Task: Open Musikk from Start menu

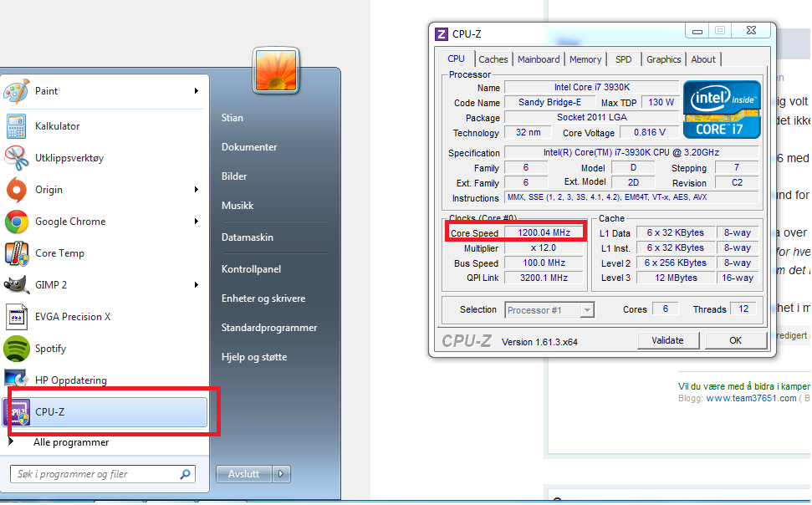Action: pyautogui.click(x=237, y=206)
